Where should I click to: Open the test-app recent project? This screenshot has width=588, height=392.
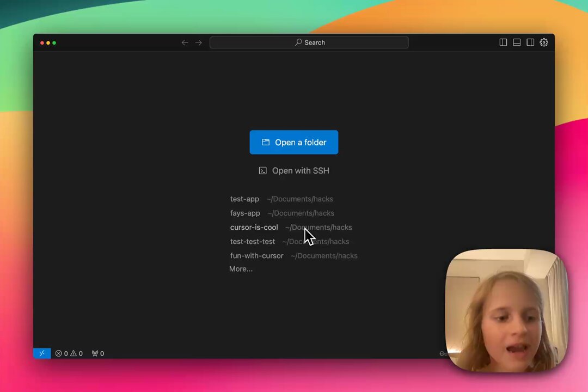(244, 199)
